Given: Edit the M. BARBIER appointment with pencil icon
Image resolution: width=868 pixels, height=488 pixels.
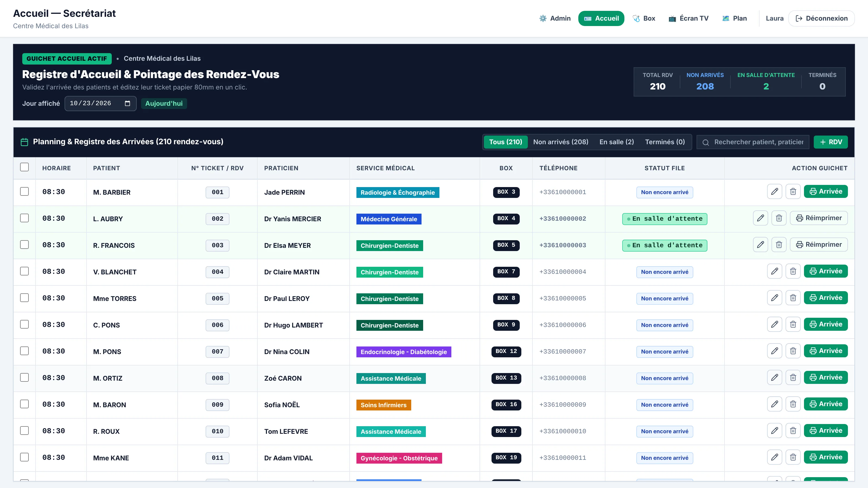Looking at the screenshot, I should pyautogui.click(x=775, y=192).
